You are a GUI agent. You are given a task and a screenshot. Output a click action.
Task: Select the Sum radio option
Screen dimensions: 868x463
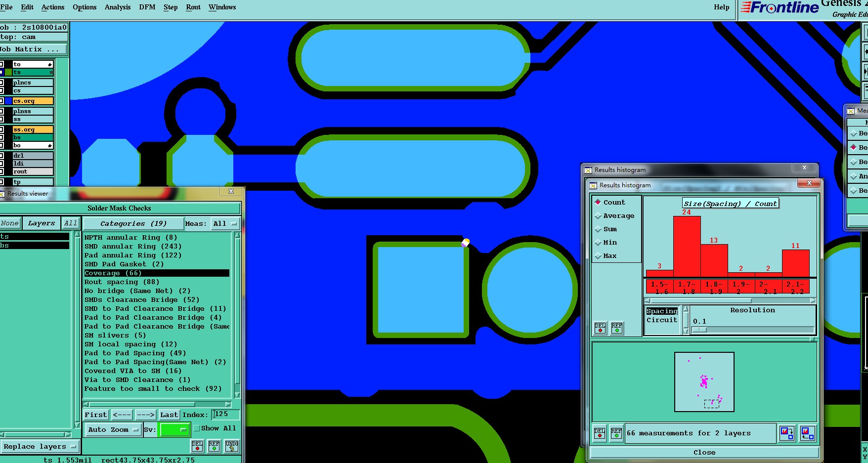598,229
